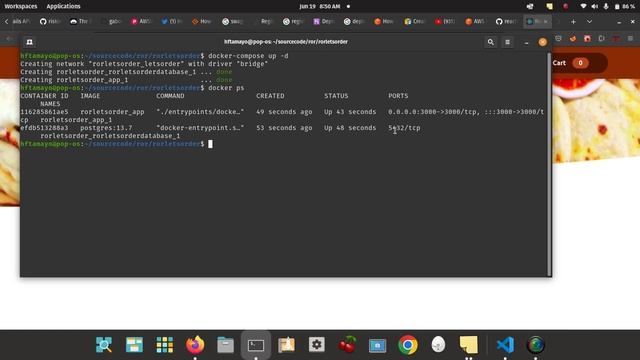Open the Files manager in dock
Viewport: 640px width, 360px height.
pyautogui.click(x=225, y=345)
